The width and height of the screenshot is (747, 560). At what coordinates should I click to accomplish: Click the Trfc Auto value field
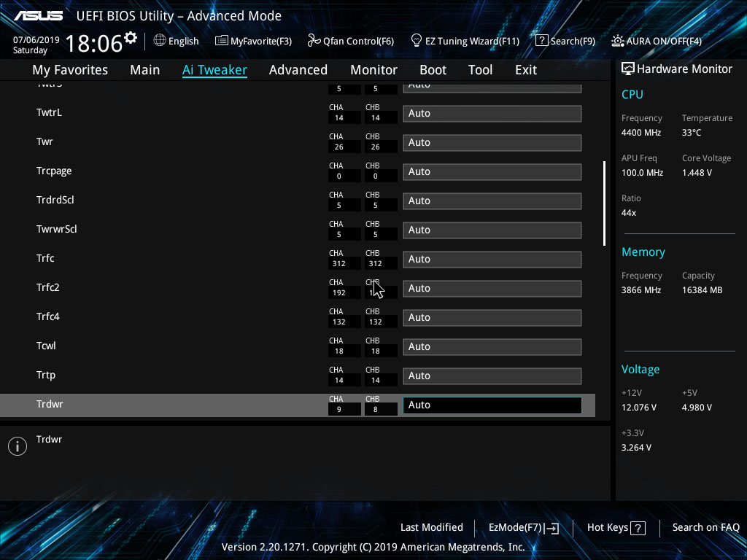click(x=492, y=259)
